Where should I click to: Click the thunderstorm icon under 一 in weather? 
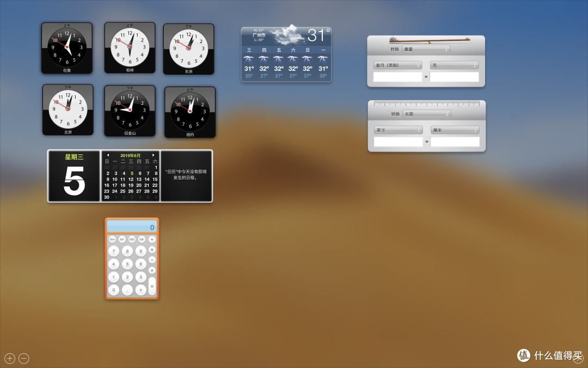coord(323,59)
